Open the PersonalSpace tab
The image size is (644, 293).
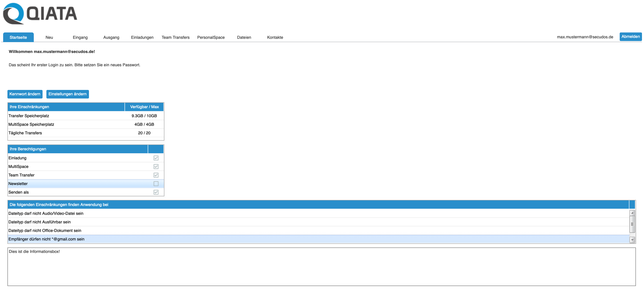(x=211, y=37)
